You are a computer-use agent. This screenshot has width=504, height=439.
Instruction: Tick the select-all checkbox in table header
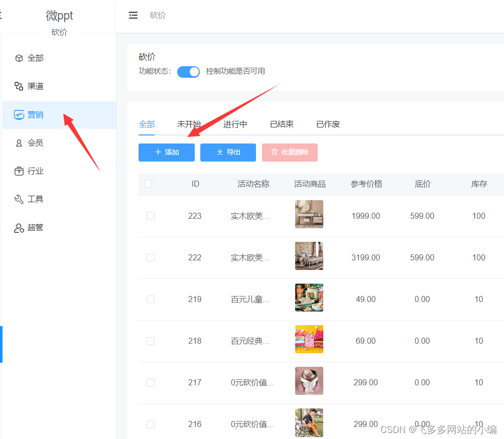148,184
